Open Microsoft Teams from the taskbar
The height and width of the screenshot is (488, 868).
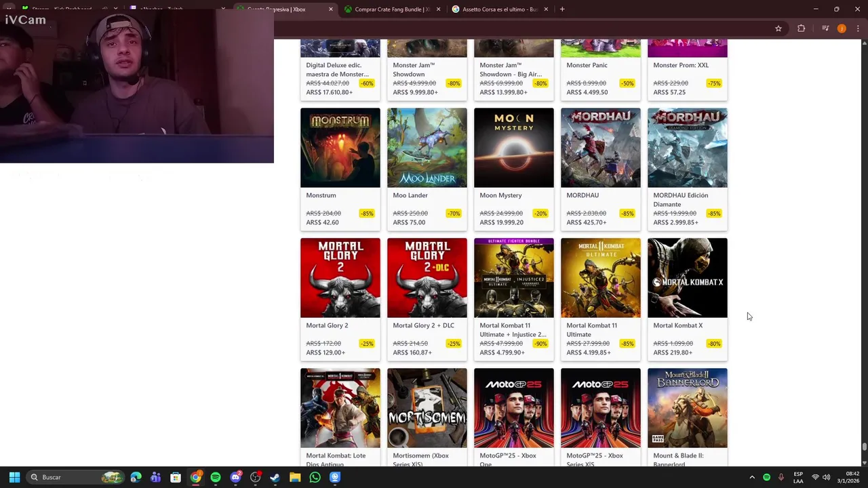click(156, 477)
